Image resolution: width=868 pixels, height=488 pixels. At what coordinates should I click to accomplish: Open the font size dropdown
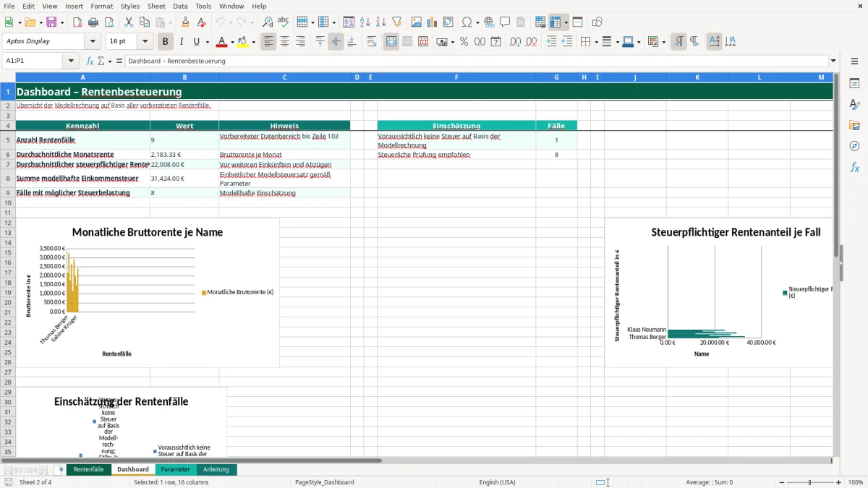(145, 42)
